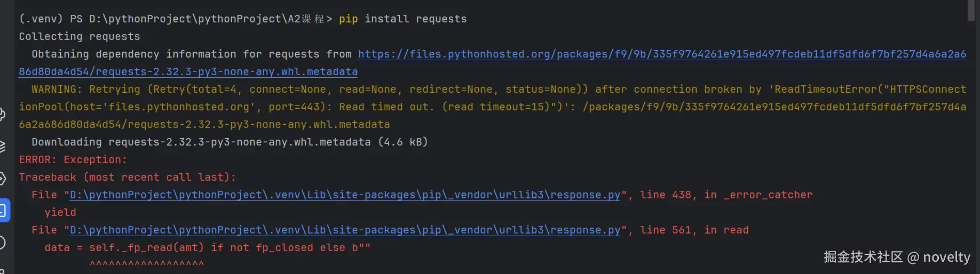Click the 'Collecting requests' output line

[80, 37]
